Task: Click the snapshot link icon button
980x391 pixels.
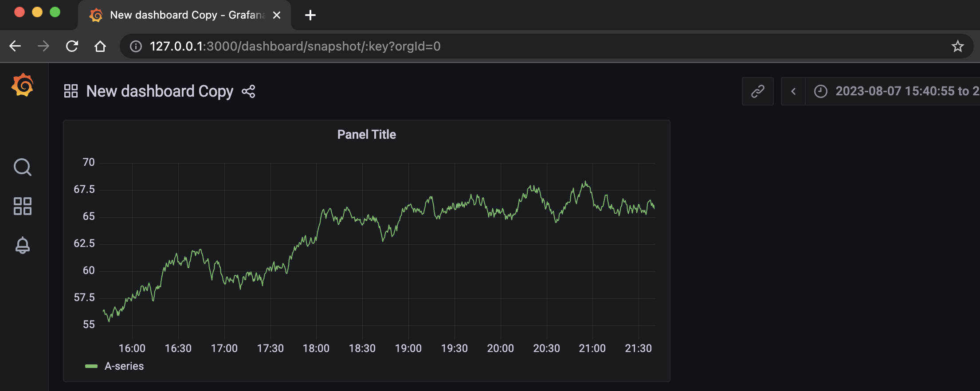Action: click(x=757, y=91)
